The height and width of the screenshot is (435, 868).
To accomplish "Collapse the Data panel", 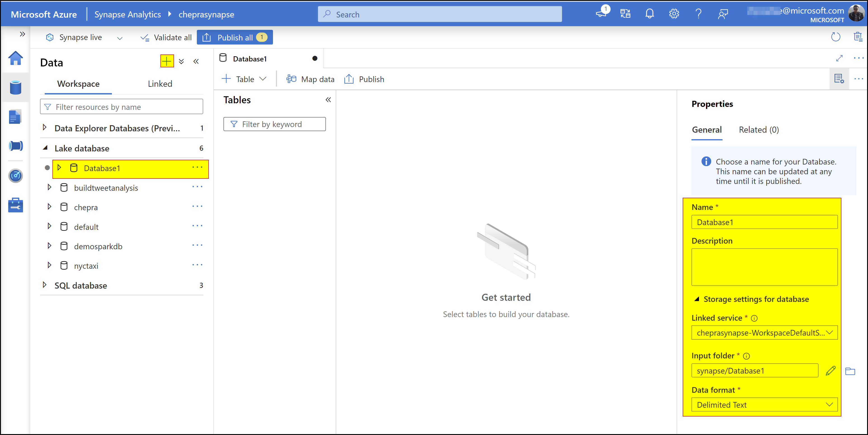I will coord(196,61).
